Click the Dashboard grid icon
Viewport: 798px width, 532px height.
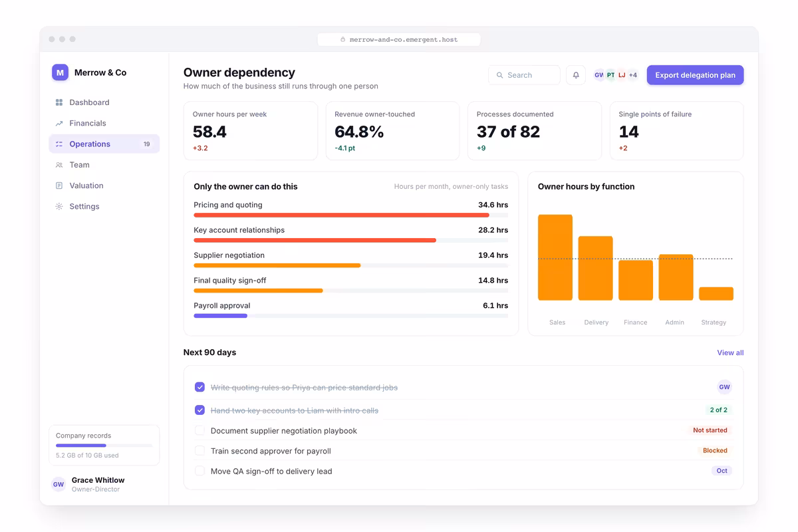click(59, 102)
